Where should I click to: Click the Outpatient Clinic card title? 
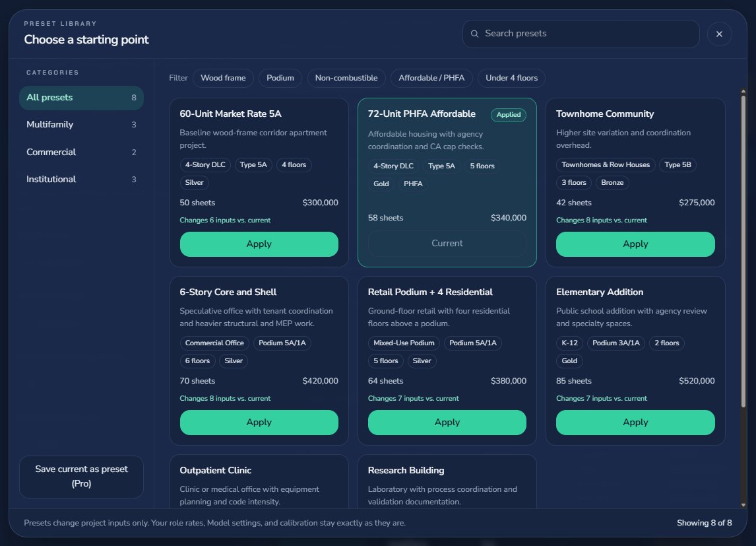tap(216, 470)
